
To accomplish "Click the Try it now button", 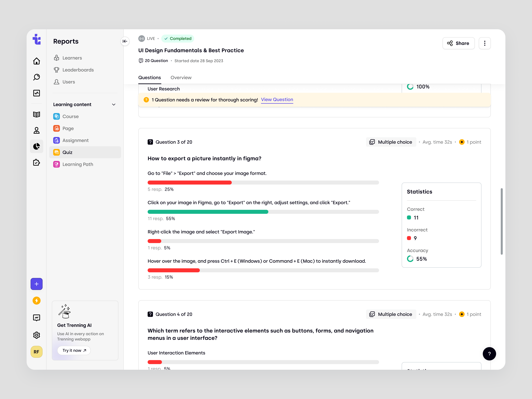I will coord(74,350).
